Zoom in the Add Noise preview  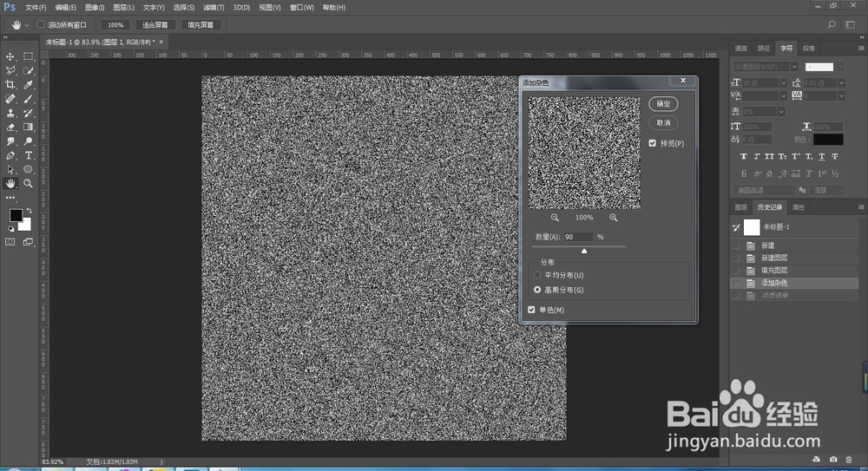[x=614, y=218]
